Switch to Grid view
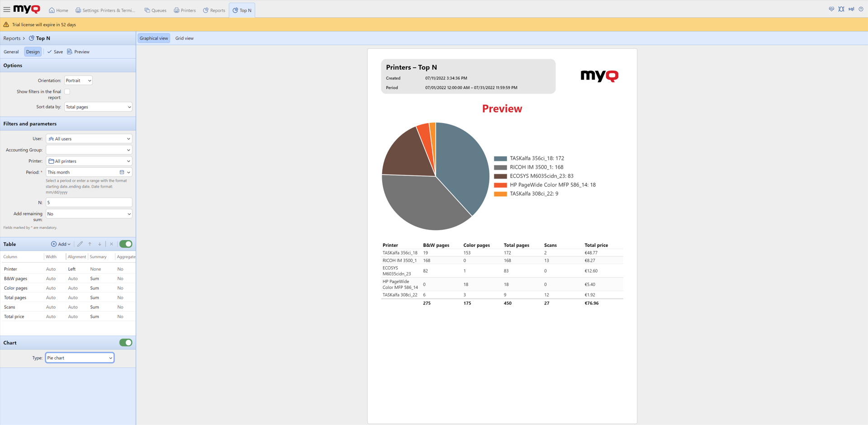This screenshot has height=425, width=868. [x=185, y=38]
